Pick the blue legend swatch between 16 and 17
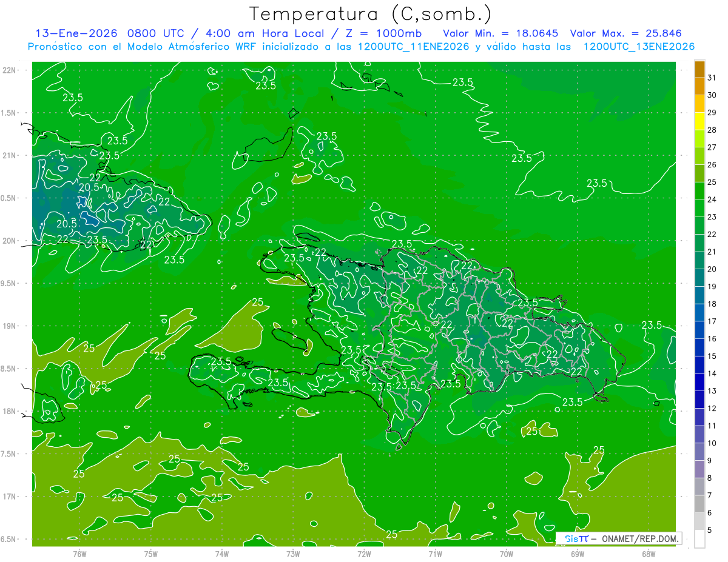728x562 pixels. click(699, 330)
